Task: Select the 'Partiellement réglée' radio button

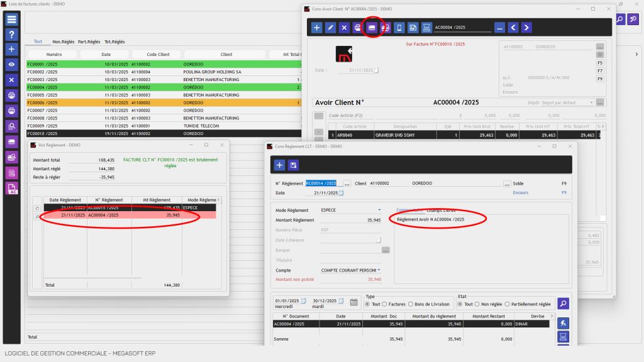Action: [x=508, y=304]
